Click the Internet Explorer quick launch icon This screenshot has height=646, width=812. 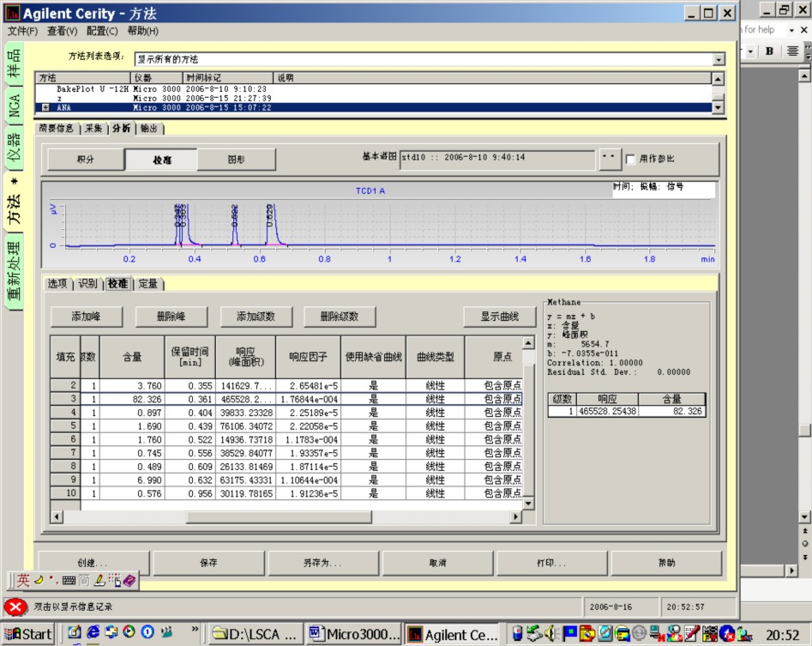tap(93, 632)
